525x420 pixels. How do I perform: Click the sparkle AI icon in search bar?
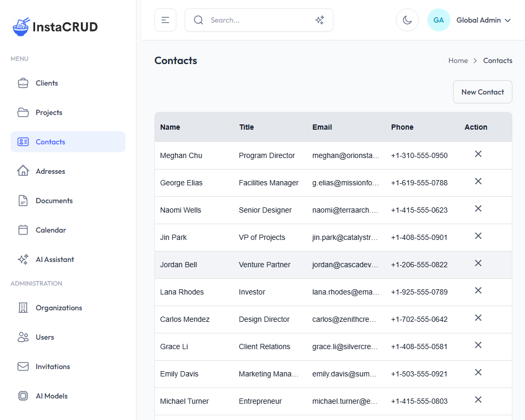319,20
